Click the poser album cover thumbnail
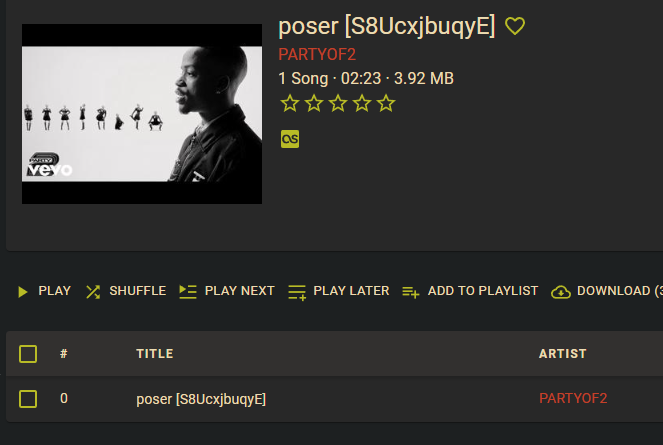This screenshot has height=445, width=663. coord(142,114)
